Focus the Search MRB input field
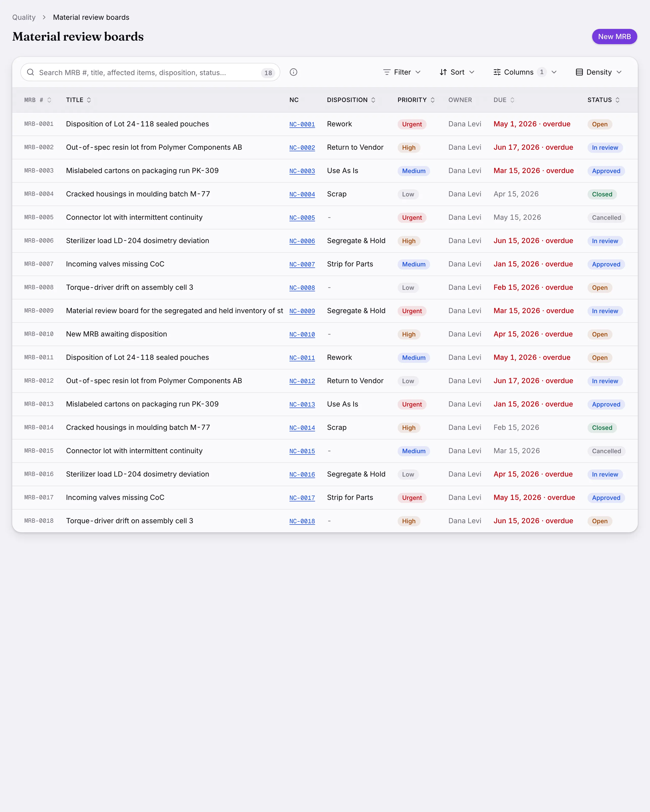This screenshot has width=650, height=812. pos(150,72)
